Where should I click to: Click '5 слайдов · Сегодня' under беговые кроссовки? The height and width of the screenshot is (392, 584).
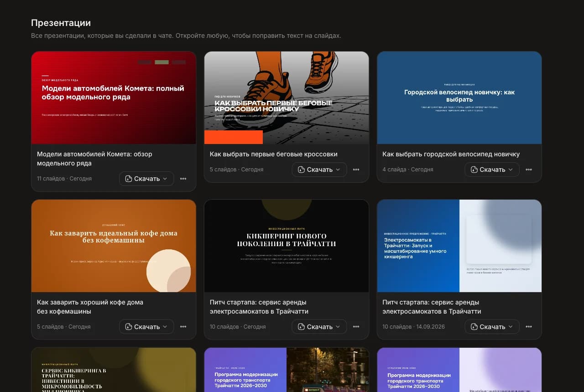click(x=237, y=170)
